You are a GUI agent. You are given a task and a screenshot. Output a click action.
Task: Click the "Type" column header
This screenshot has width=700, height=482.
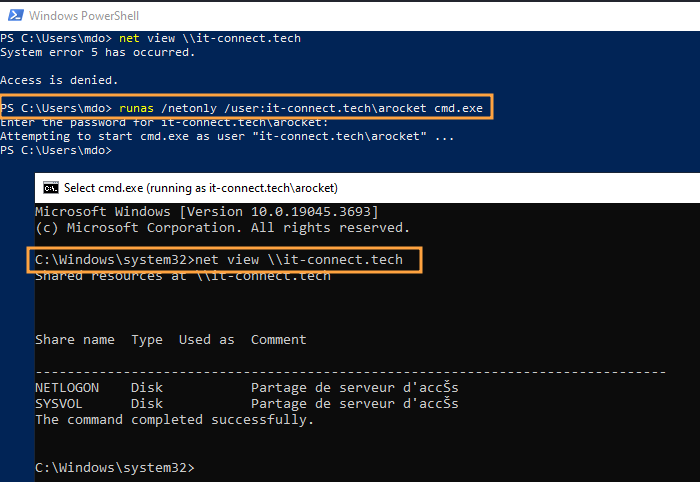[x=147, y=340]
